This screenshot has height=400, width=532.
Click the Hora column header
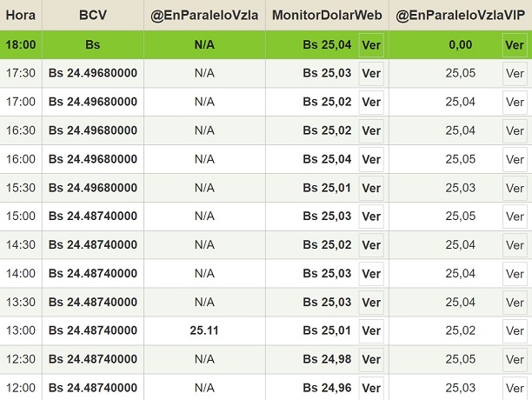tap(21, 16)
